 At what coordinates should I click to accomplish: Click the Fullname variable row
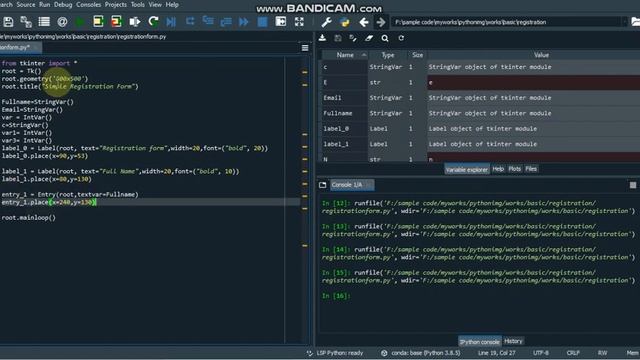pyautogui.click(x=480, y=113)
